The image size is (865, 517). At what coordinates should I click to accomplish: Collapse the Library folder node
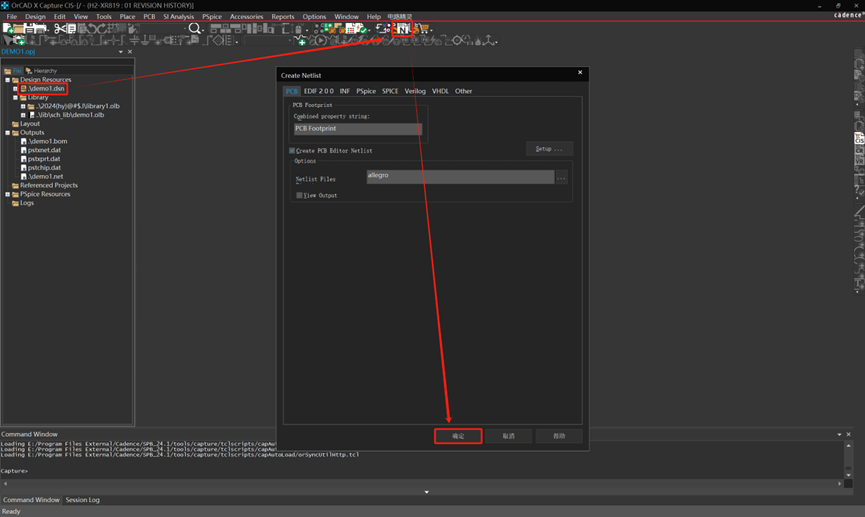(x=15, y=97)
